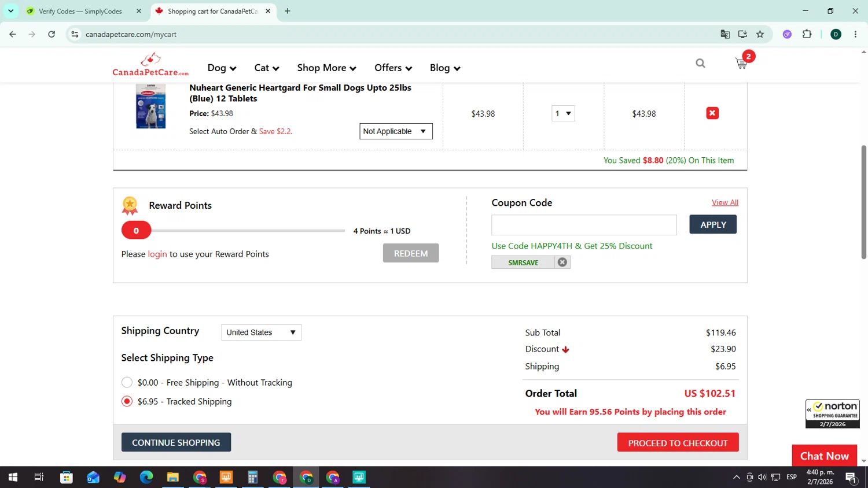
Task: Click the APPLY coupon button
Action: click(x=713, y=224)
